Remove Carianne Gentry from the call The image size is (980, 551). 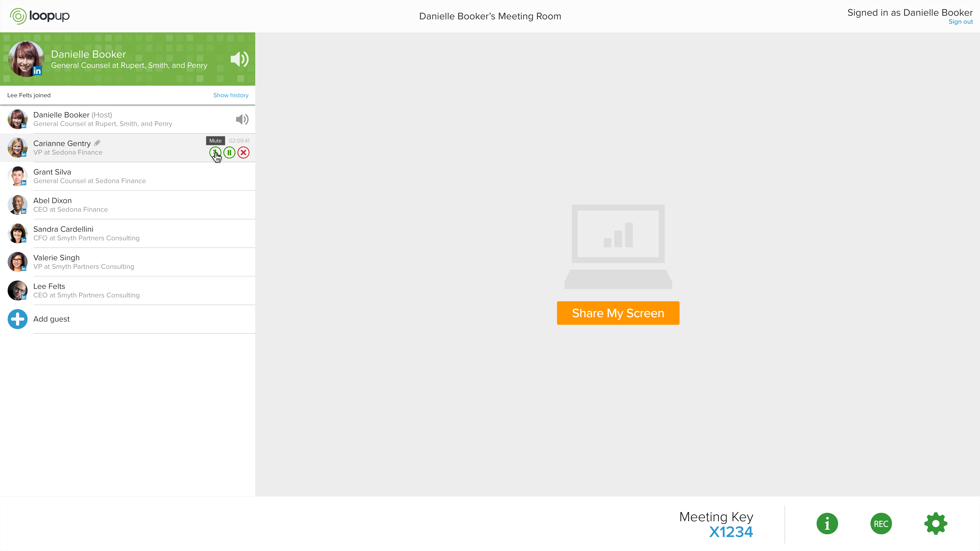[244, 152]
